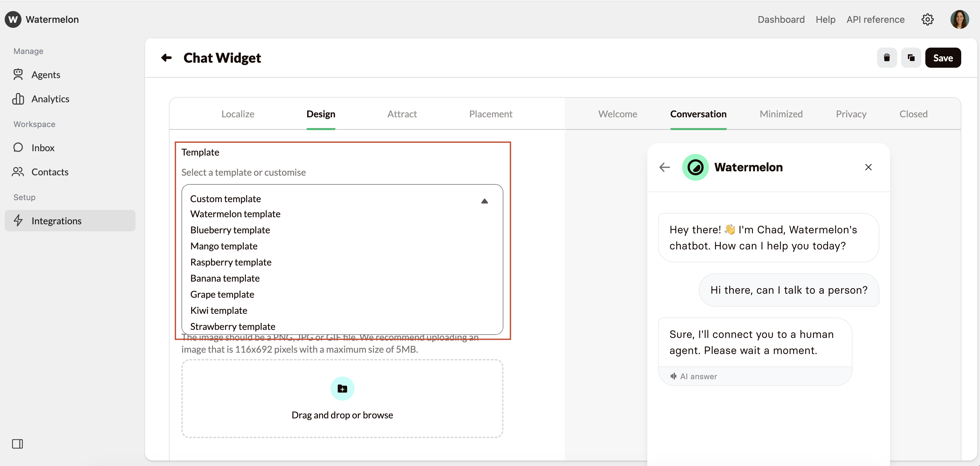980x466 pixels.
Task: Open user profile avatar
Action: 959,19
